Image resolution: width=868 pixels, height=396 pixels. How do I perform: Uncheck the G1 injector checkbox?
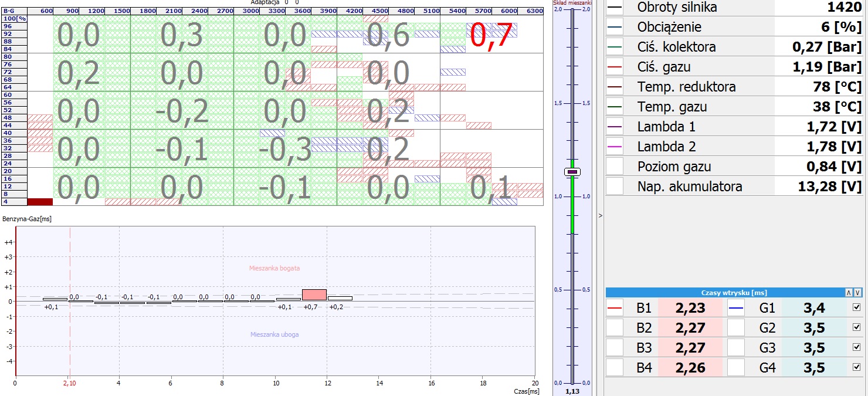(x=857, y=307)
